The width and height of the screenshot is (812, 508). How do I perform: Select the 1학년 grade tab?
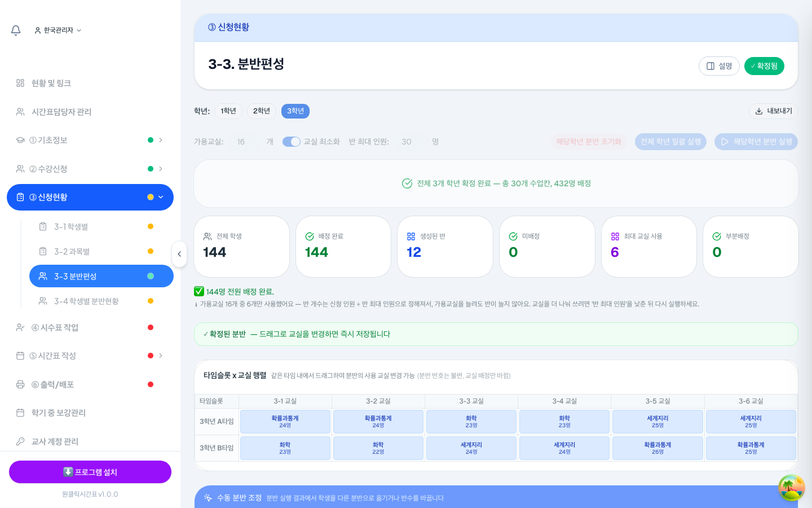pos(228,111)
